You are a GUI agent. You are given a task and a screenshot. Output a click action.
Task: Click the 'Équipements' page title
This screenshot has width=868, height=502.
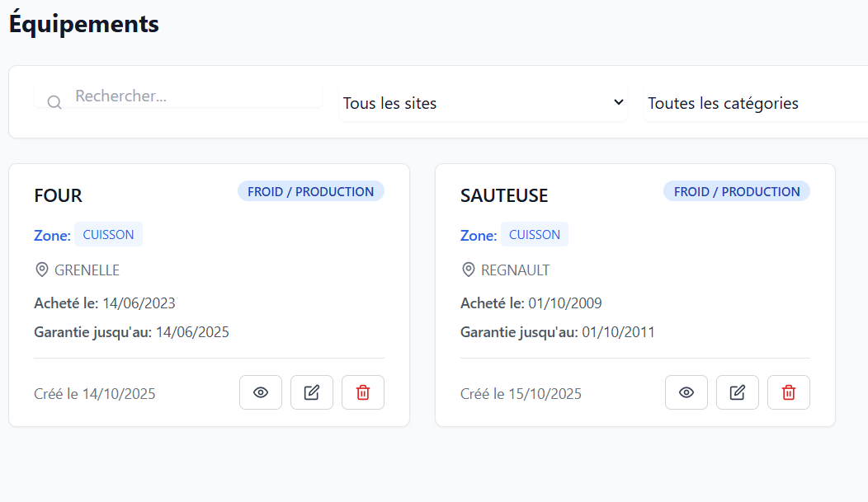point(83,23)
